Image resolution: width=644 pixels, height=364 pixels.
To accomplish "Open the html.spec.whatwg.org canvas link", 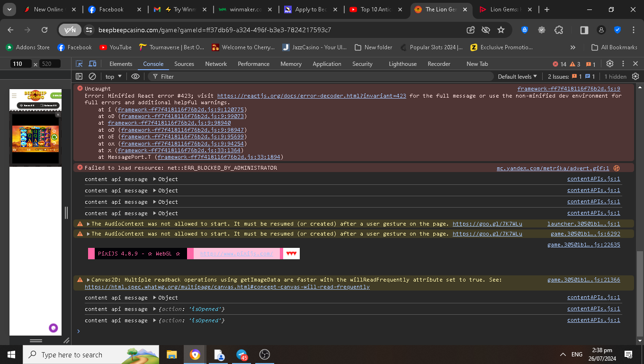I will (227, 287).
